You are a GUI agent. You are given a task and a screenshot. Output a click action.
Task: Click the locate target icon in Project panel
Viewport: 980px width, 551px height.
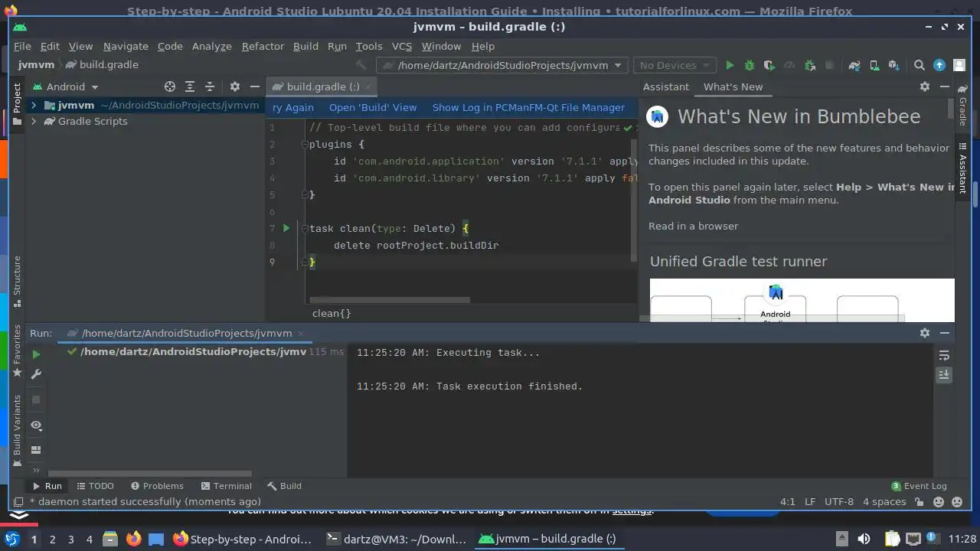[170, 86]
